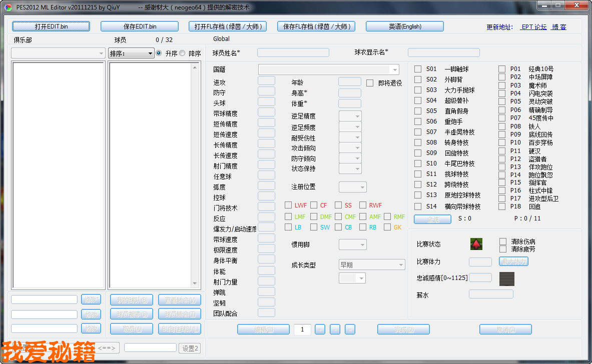
Task: Click the red arrow match condition icon
Action: point(476,244)
